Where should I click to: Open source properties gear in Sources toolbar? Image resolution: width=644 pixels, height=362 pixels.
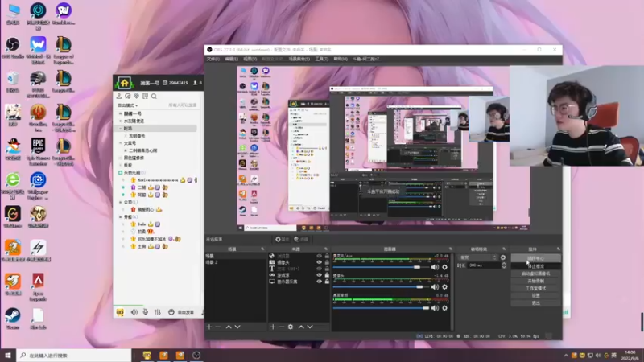coord(291,327)
